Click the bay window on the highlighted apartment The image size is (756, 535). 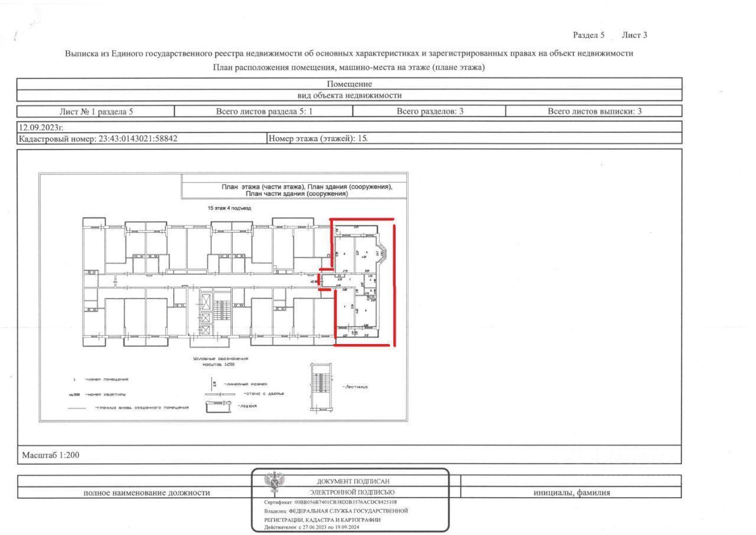(x=381, y=254)
